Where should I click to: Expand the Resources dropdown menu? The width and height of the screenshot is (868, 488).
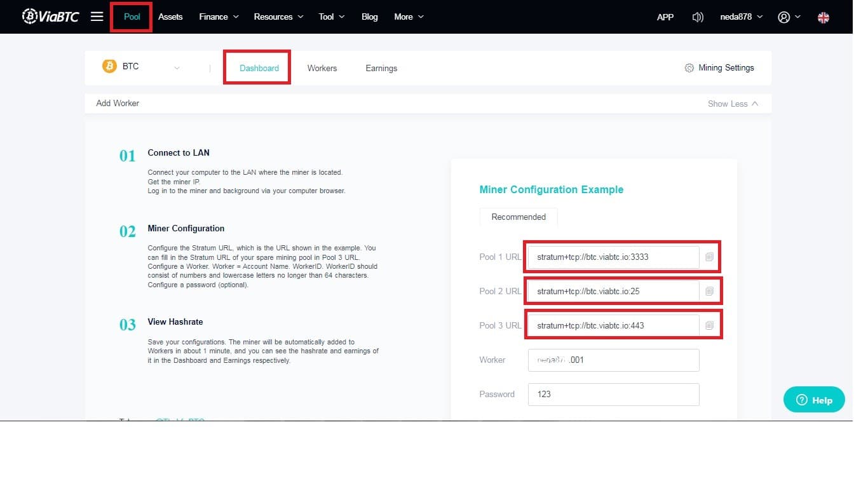pos(279,17)
